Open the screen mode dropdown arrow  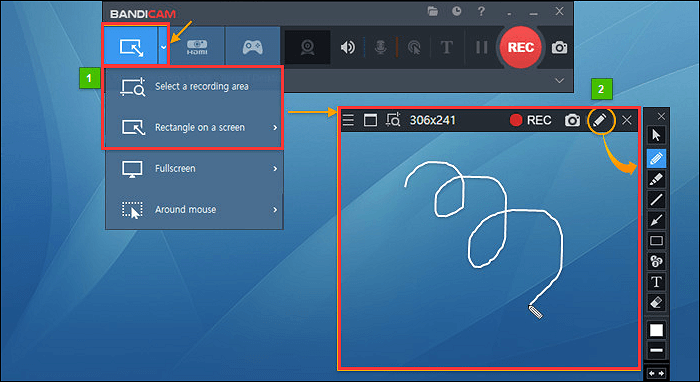[x=164, y=47]
